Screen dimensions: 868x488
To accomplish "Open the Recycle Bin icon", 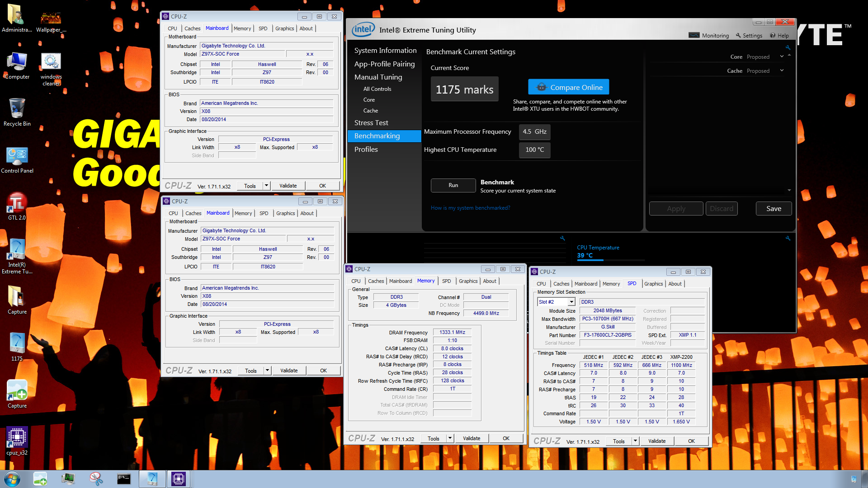I will pos(17,112).
